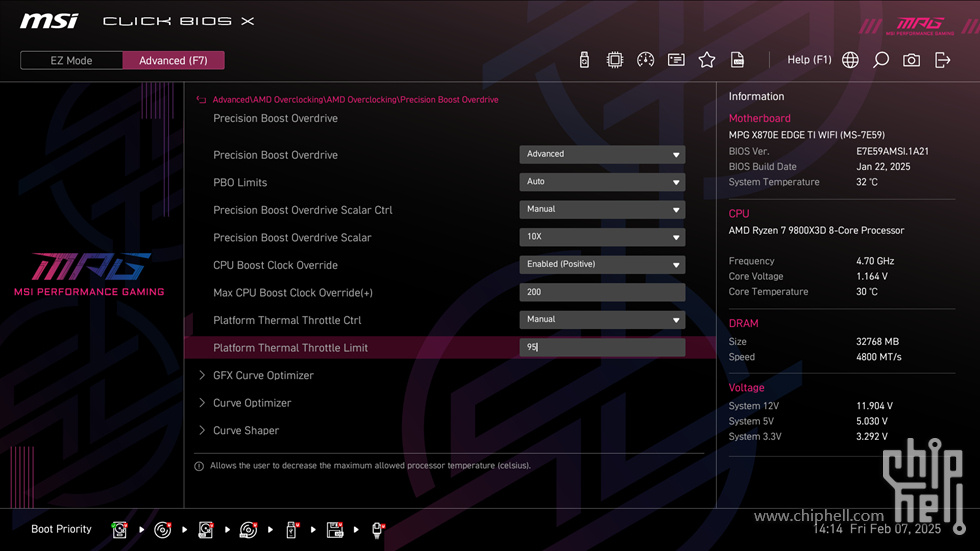Open the M-Flash USB drive icon

[584, 60]
